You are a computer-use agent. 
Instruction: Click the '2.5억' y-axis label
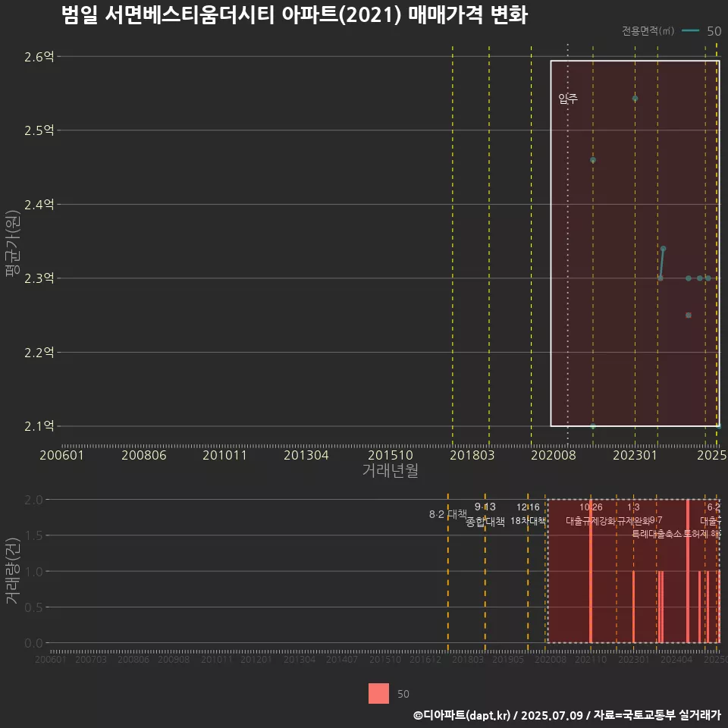39,130
